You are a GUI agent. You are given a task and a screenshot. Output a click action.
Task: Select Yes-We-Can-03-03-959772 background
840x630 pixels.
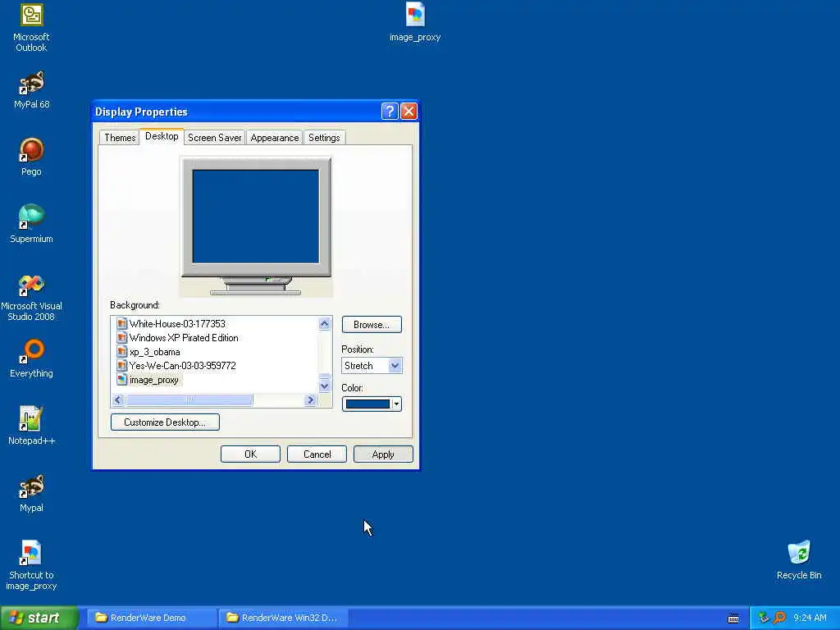[183, 366]
